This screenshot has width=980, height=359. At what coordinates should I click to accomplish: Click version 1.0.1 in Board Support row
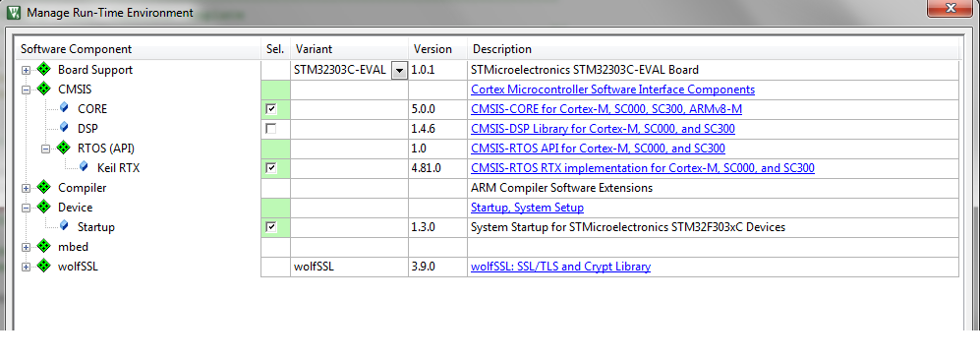423,70
